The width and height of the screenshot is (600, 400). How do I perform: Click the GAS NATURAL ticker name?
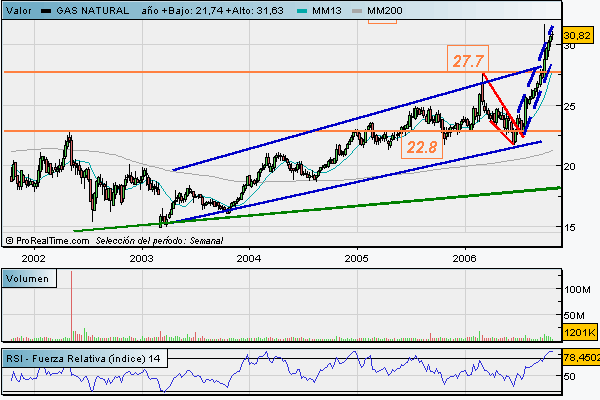point(93,11)
